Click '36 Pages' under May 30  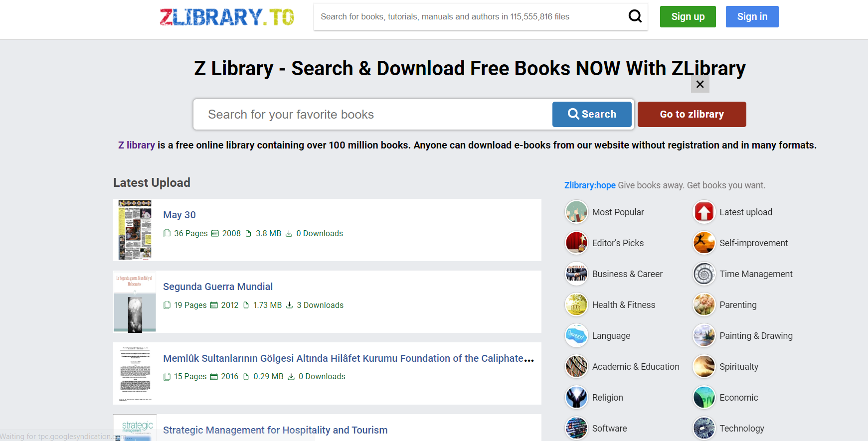coord(191,233)
